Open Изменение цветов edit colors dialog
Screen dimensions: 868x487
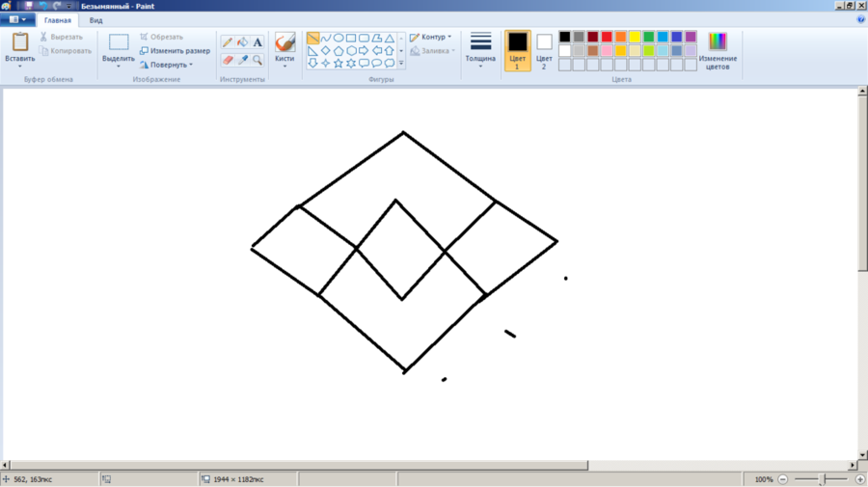tap(718, 51)
